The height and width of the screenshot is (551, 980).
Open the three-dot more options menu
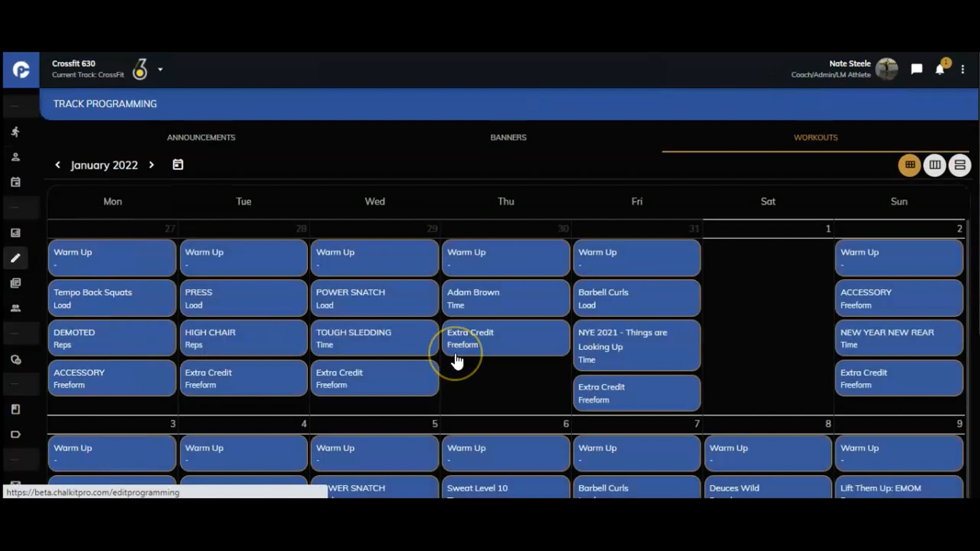click(x=963, y=69)
